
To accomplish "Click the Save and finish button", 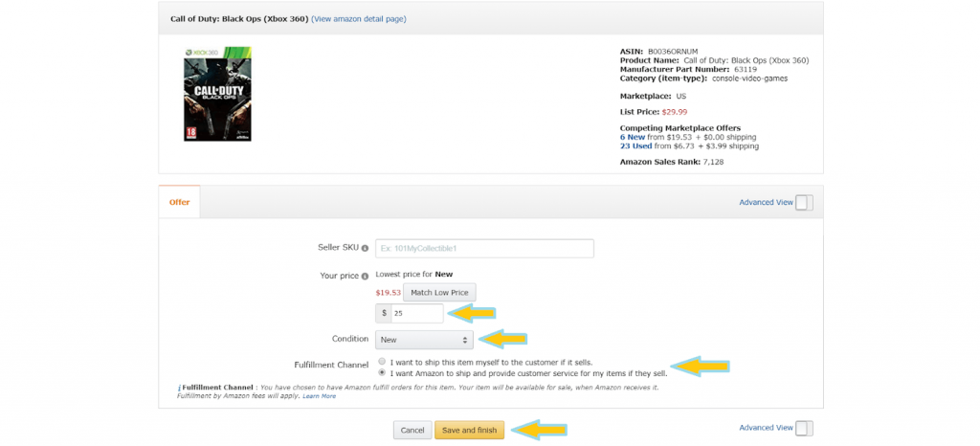I will click(469, 431).
